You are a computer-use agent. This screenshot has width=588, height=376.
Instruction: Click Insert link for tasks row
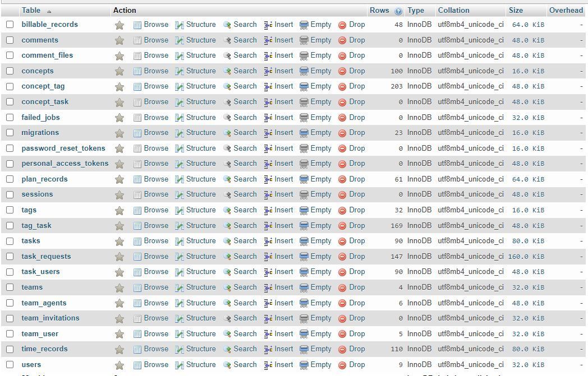(x=283, y=241)
